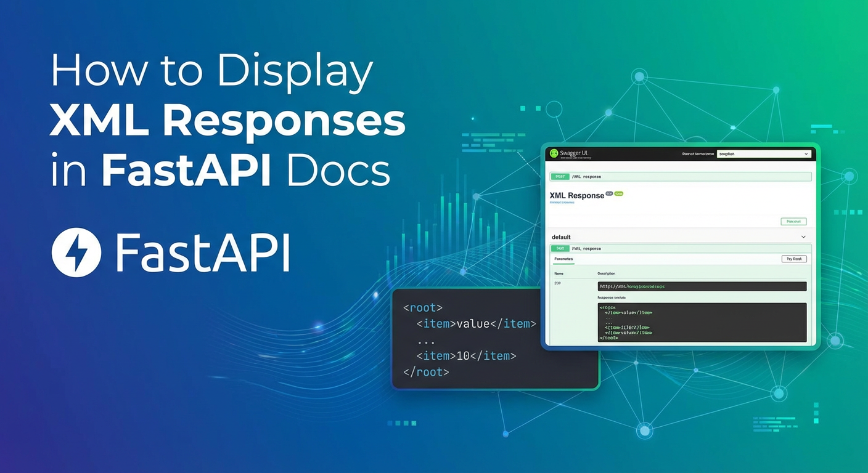Click the green outlined button below XML Response
The width and height of the screenshot is (868, 473).
pyautogui.click(x=794, y=221)
